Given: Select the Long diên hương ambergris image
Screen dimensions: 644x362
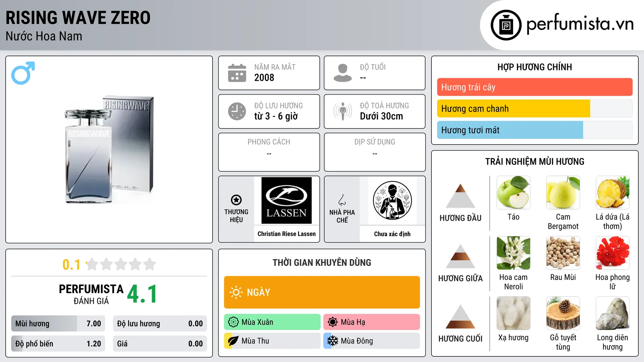Looking at the screenshot, I should pos(613,313).
